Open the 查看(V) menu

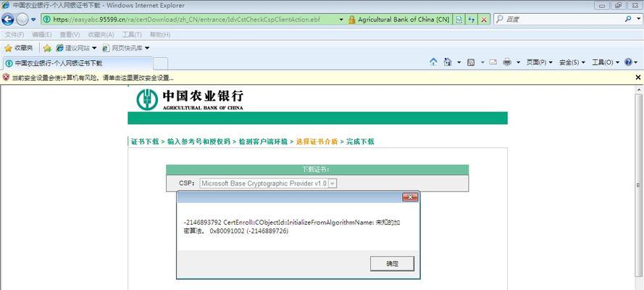coord(70,35)
